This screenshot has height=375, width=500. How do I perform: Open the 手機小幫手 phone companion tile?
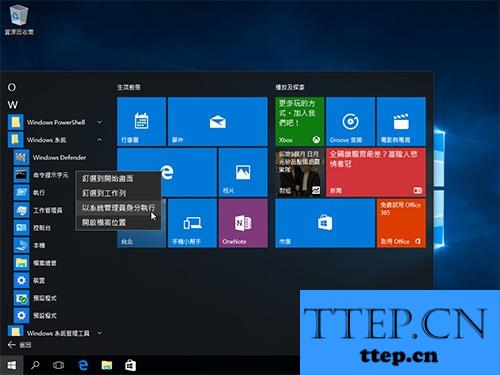pos(192,223)
